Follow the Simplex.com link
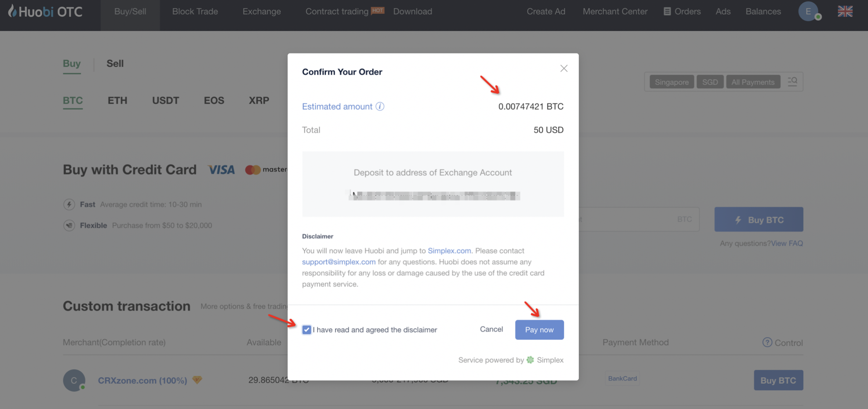Viewport: 868px width, 409px height. click(x=449, y=251)
